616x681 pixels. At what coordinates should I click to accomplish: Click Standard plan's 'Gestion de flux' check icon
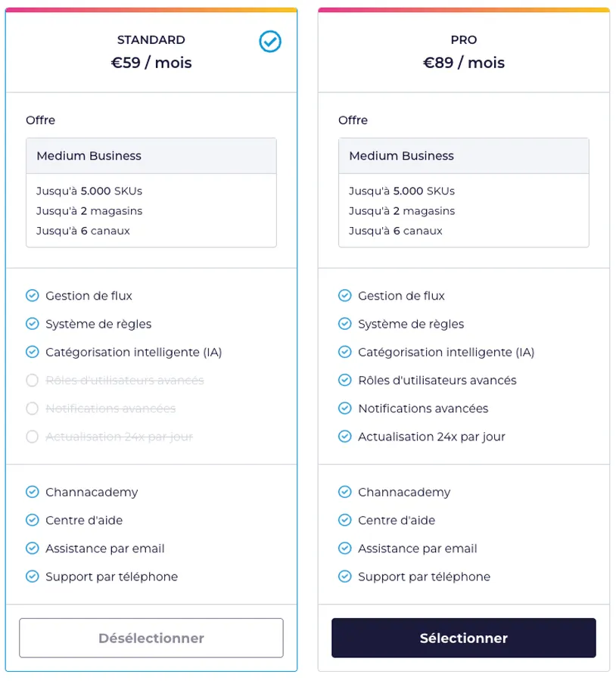(x=32, y=296)
